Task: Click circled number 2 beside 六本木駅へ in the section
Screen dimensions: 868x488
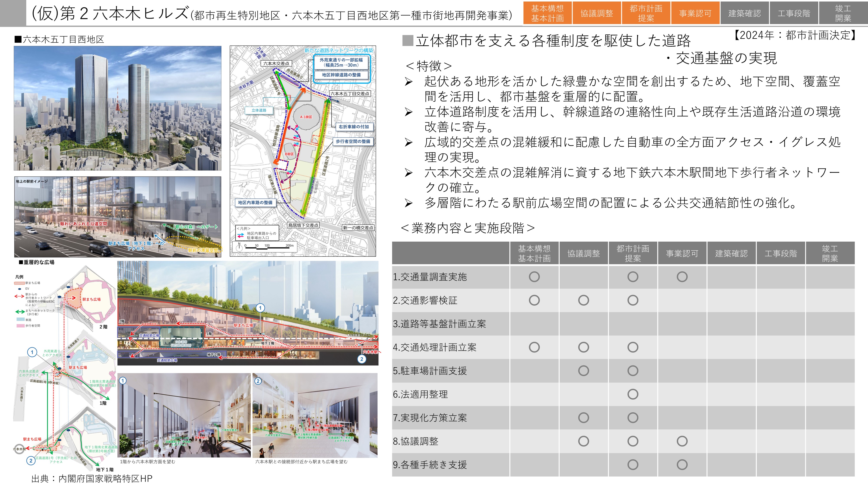Action: 362,359
